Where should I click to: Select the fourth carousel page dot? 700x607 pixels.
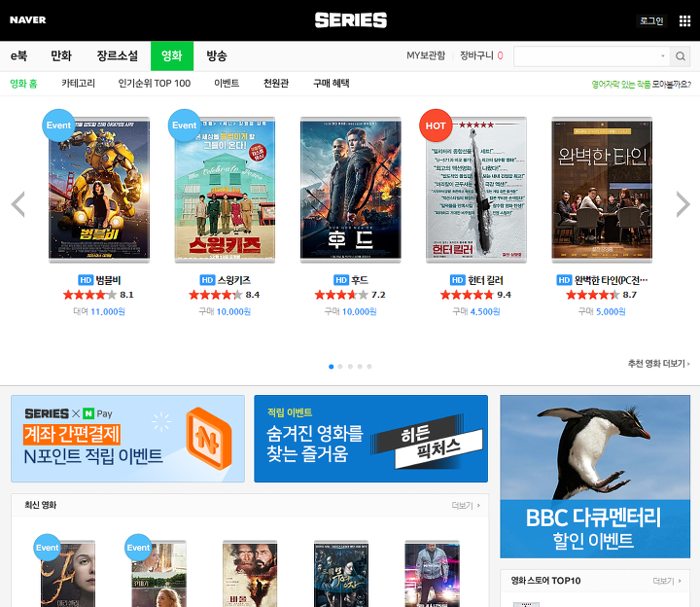[x=360, y=367]
